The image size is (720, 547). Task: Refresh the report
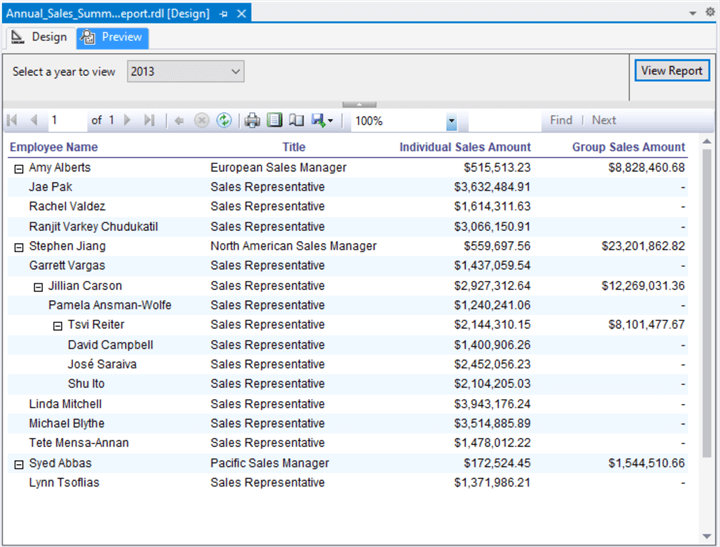(x=224, y=120)
